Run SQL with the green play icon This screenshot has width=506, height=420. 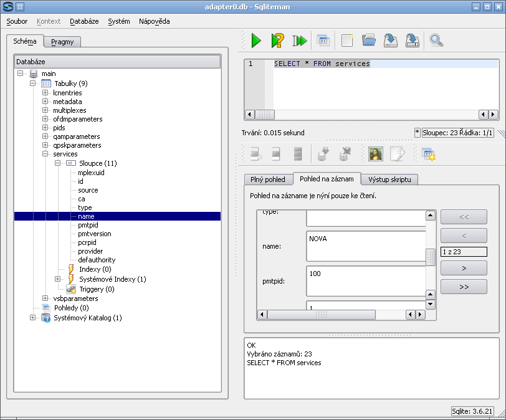pos(256,41)
